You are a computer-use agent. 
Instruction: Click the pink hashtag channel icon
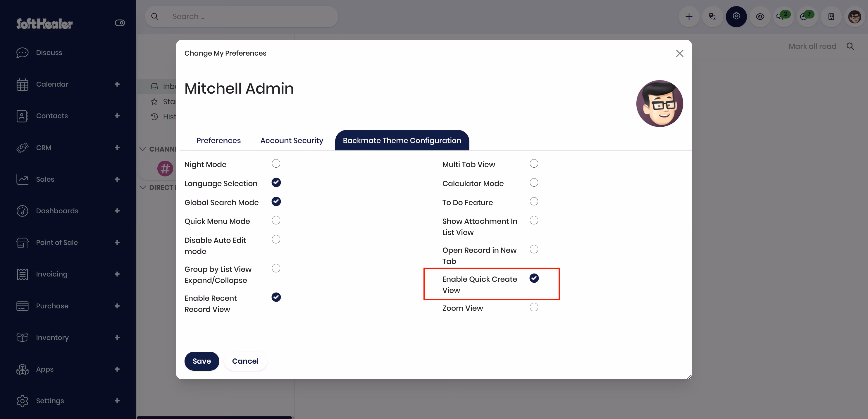point(165,168)
